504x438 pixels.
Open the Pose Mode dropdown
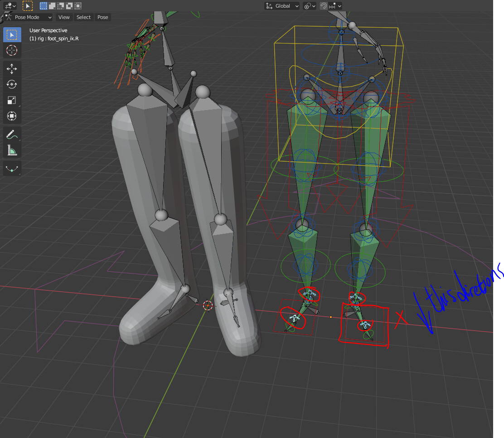pyautogui.click(x=29, y=17)
